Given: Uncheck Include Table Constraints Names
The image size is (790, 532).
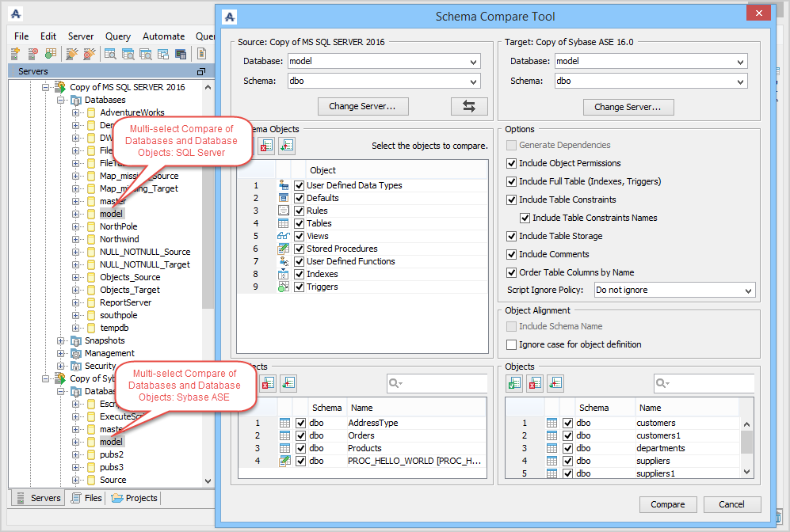Looking at the screenshot, I should point(525,218).
